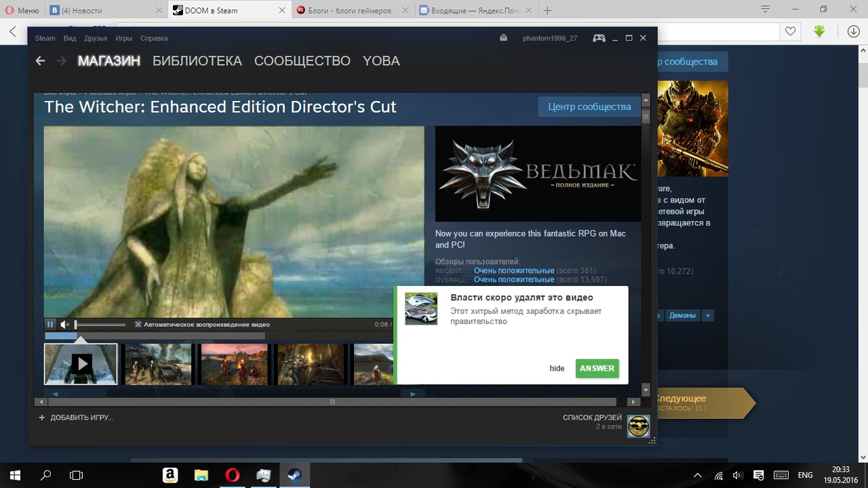Close the DOOM в Steam browser tab
Viewport: 868px width, 488px height.
click(x=282, y=10)
